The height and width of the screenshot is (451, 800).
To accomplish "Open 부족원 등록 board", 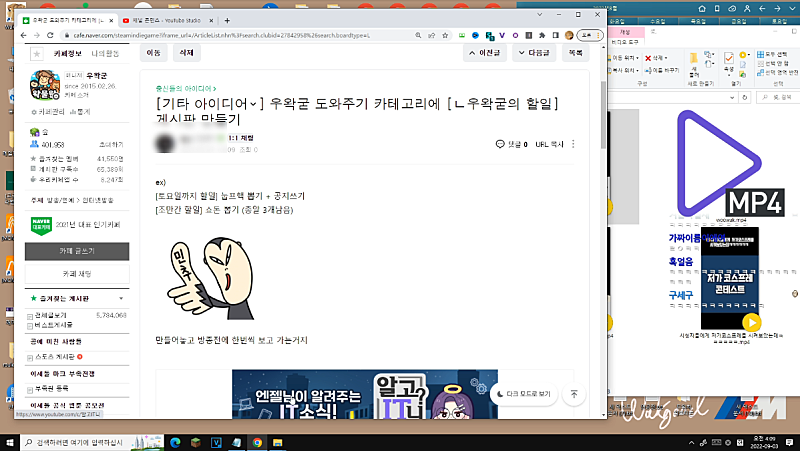I will [52, 388].
